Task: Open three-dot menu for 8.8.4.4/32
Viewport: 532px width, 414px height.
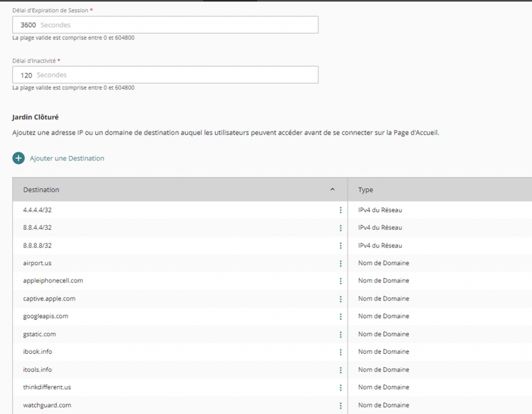Action: [340, 228]
